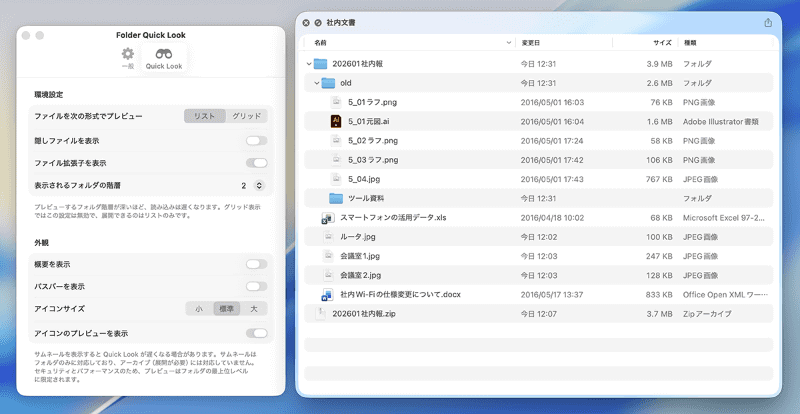The image size is (800, 414).
Task: Click the 767 KB size cell
Action: [659, 179]
